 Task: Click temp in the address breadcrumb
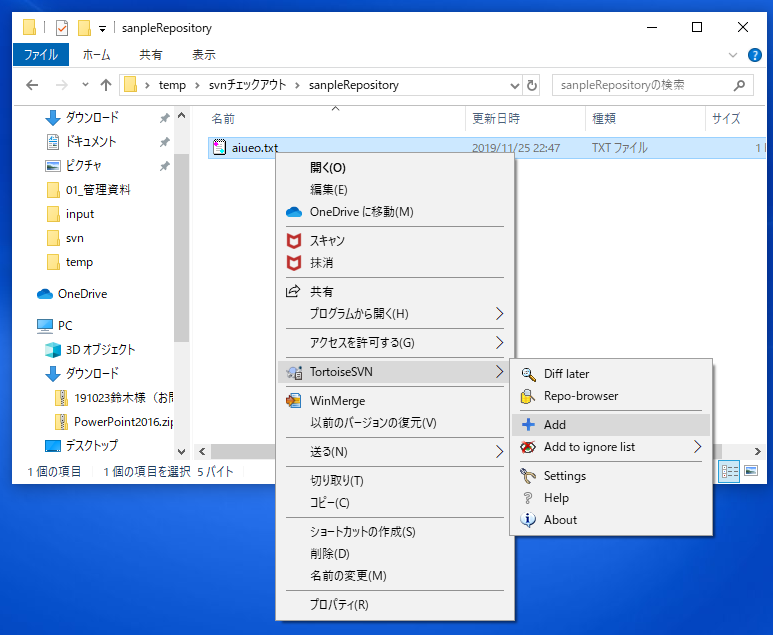pyautogui.click(x=172, y=85)
